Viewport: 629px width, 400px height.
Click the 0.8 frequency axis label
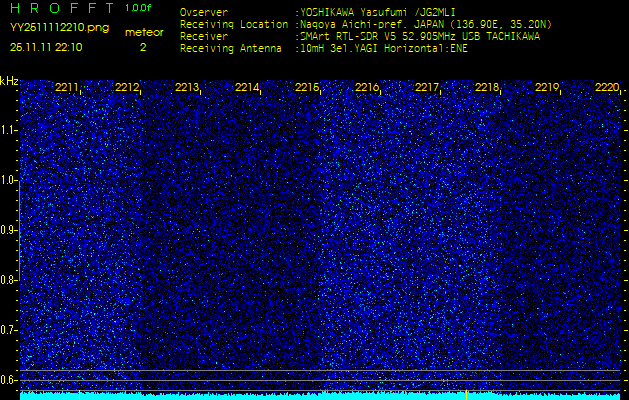pyautogui.click(x=9, y=280)
